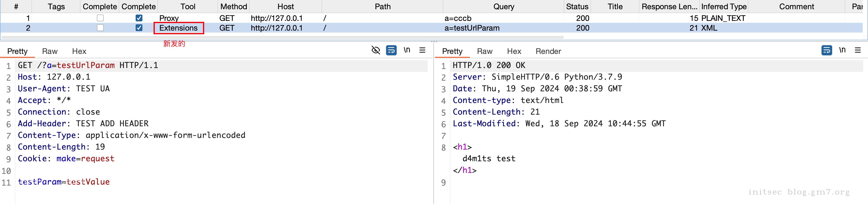Select response Hex tab
Viewport: 868px width, 204px height.
coord(513,51)
